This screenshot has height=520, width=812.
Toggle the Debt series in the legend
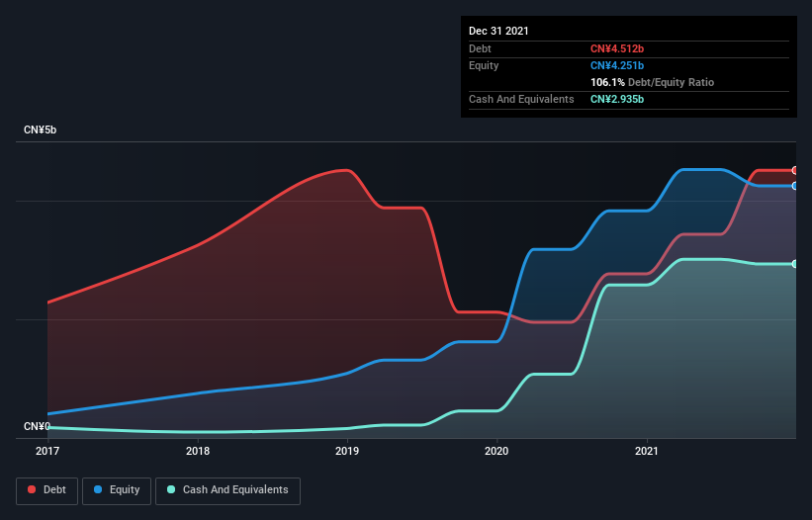[x=47, y=490]
